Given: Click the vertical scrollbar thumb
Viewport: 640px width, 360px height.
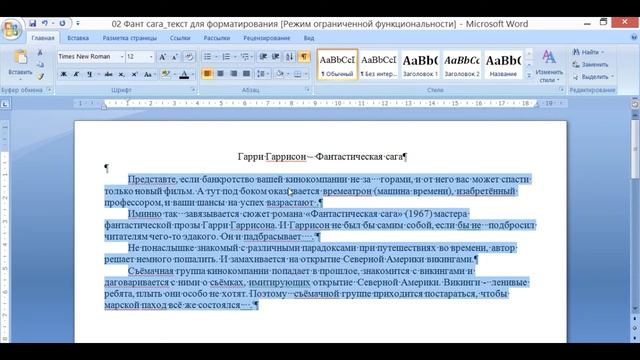Looking at the screenshot, I should pos(635,149).
